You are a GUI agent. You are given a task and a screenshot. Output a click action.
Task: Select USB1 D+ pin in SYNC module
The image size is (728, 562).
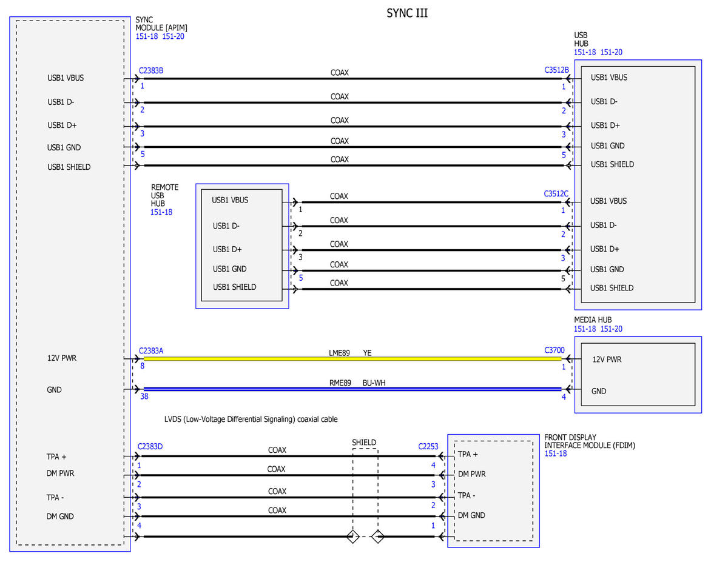[x=62, y=125]
